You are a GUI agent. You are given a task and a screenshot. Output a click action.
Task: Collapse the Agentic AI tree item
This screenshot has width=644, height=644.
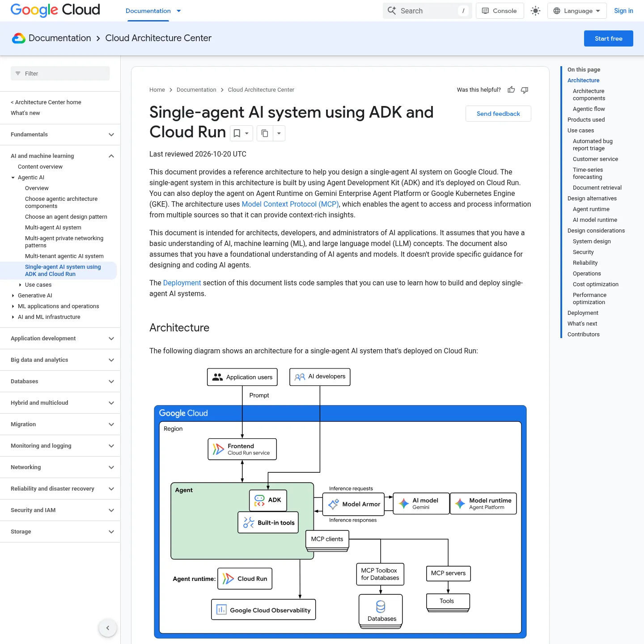pos(13,178)
